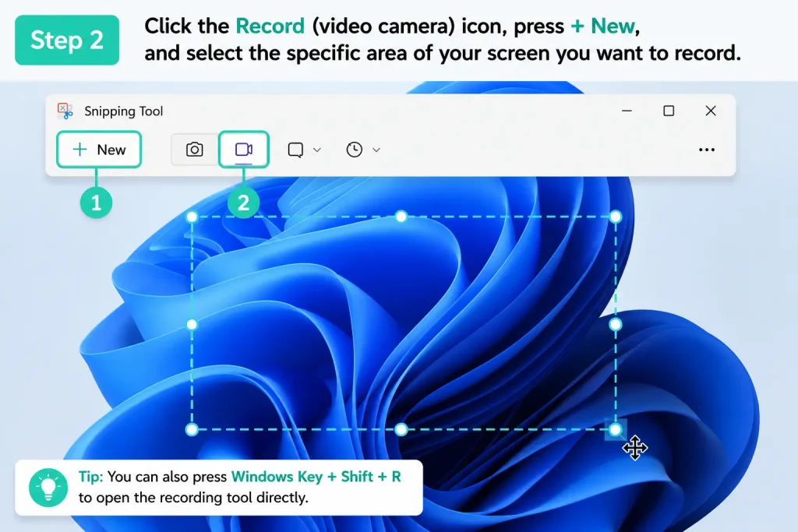
Task: Click the bottom-middle selection handle
Action: tap(401, 430)
